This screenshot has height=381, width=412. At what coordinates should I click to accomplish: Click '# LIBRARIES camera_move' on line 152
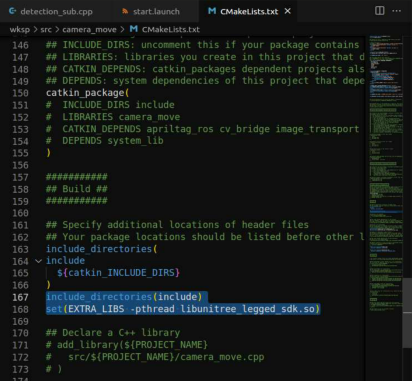coord(113,117)
